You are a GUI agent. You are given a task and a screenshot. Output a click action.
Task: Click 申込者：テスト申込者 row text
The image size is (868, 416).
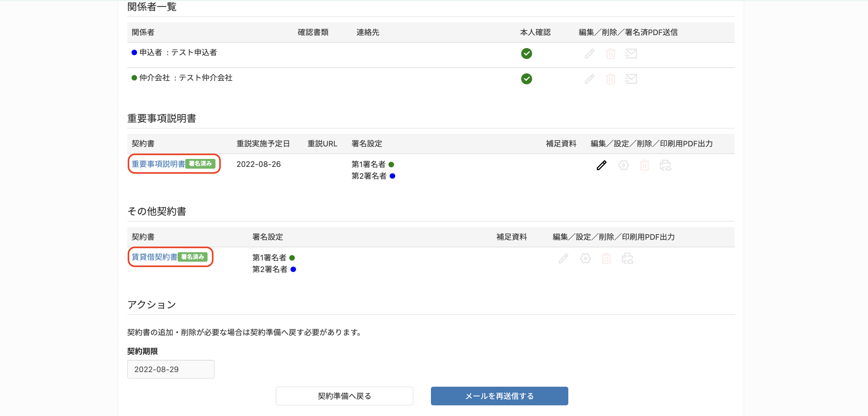[x=178, y=52]
